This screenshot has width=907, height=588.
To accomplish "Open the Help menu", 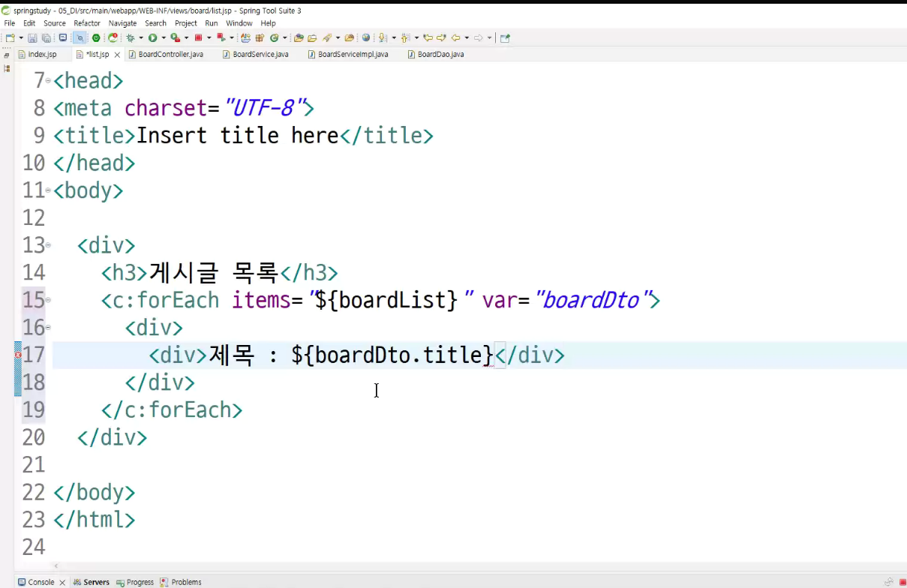I will tap(269, 23).
